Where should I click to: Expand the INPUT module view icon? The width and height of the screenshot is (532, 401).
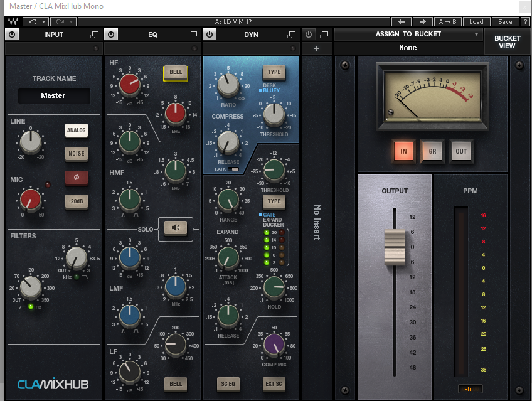(94, 35)
